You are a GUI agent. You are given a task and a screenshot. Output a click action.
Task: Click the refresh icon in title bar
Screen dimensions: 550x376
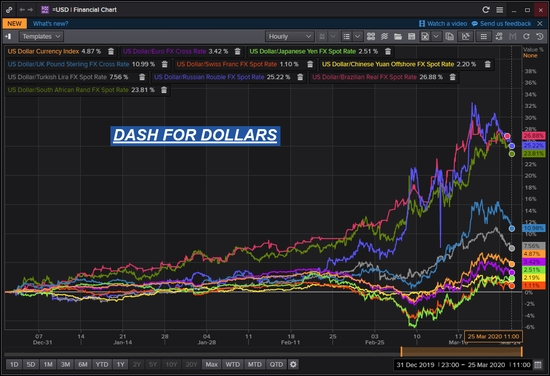click(486, 10)
